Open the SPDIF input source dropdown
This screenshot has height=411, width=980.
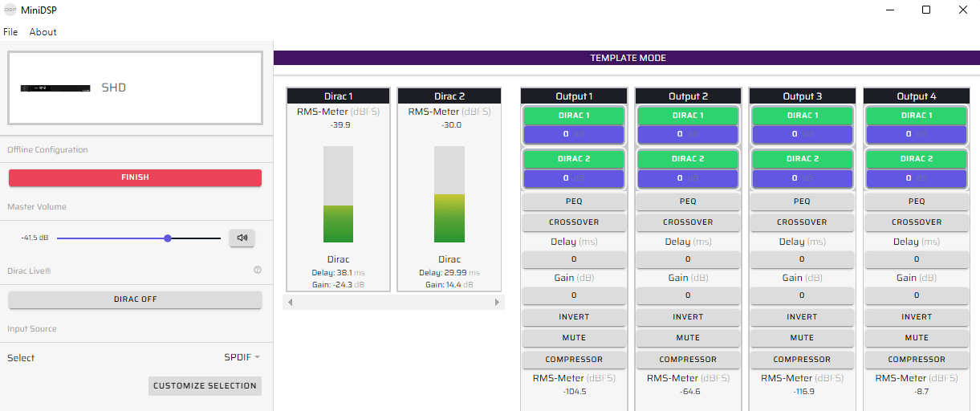click(242, 358)
